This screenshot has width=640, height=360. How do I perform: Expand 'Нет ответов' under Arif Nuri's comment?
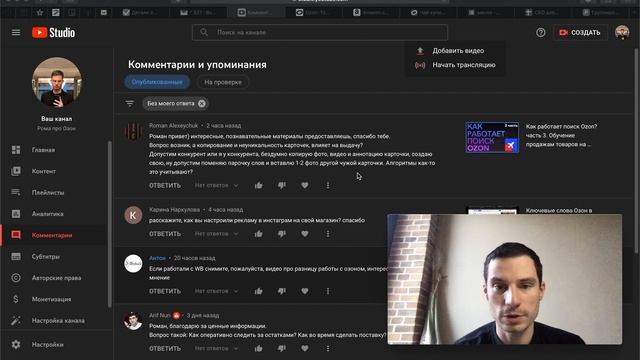[216, 349]
